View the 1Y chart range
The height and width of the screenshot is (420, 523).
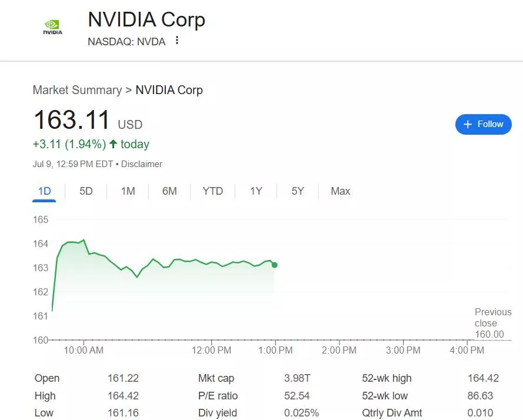click(x=256, y=192)
